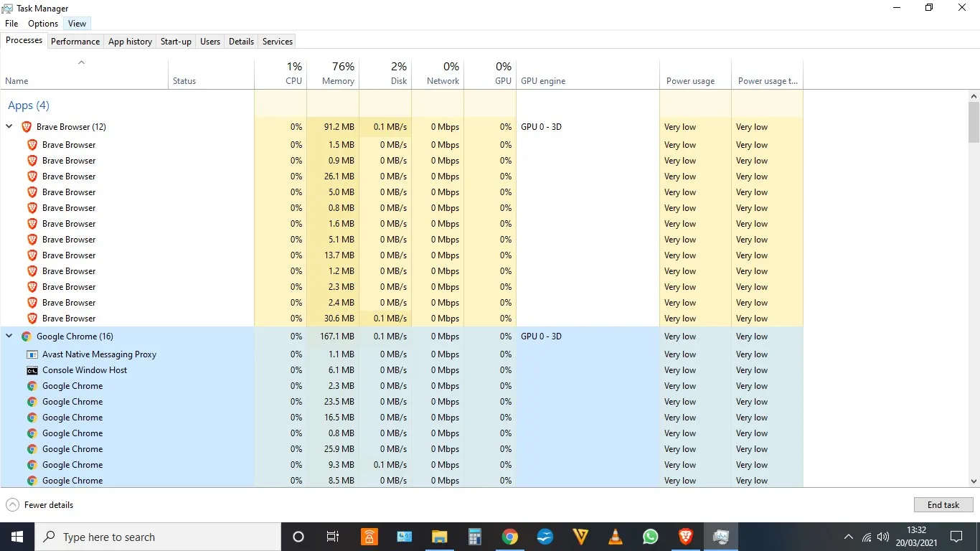
Task: Switch to the Details tab
Action: click(241, 42)
